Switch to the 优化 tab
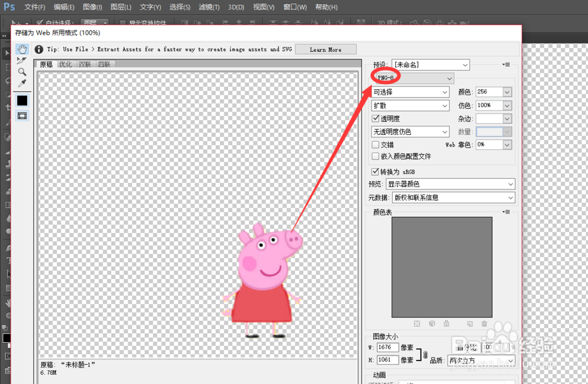 point(66,64)
